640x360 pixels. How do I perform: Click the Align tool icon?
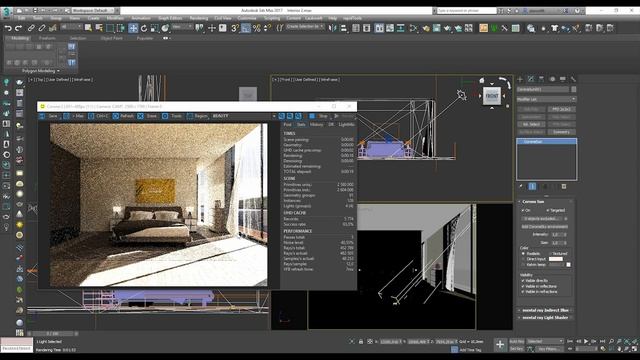(x=344, y=28)
